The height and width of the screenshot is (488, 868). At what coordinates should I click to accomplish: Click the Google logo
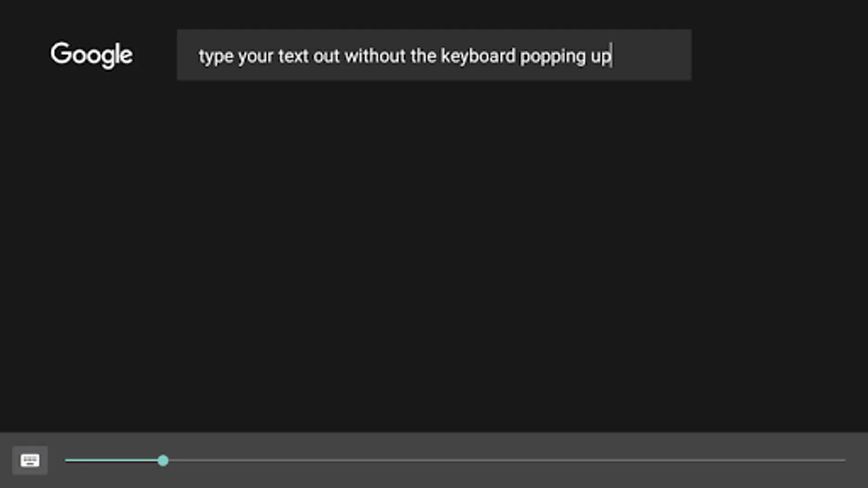[91, 55]
